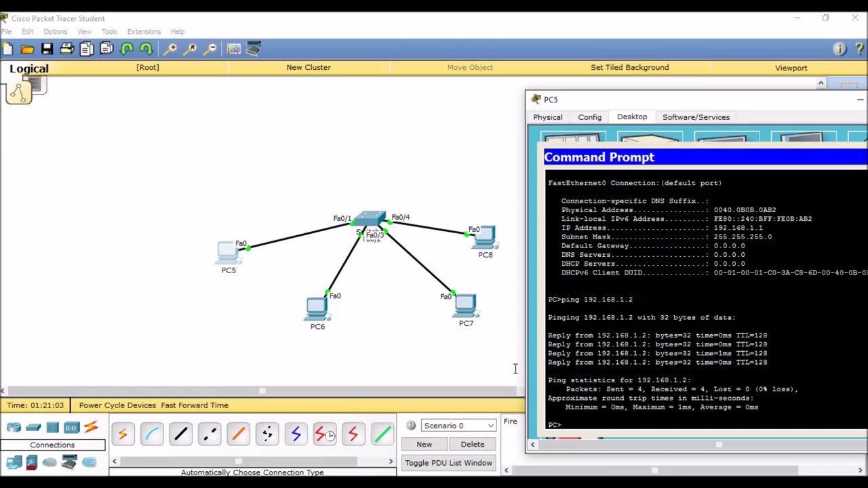Open the Extensions menu

[x=144, y=32]
